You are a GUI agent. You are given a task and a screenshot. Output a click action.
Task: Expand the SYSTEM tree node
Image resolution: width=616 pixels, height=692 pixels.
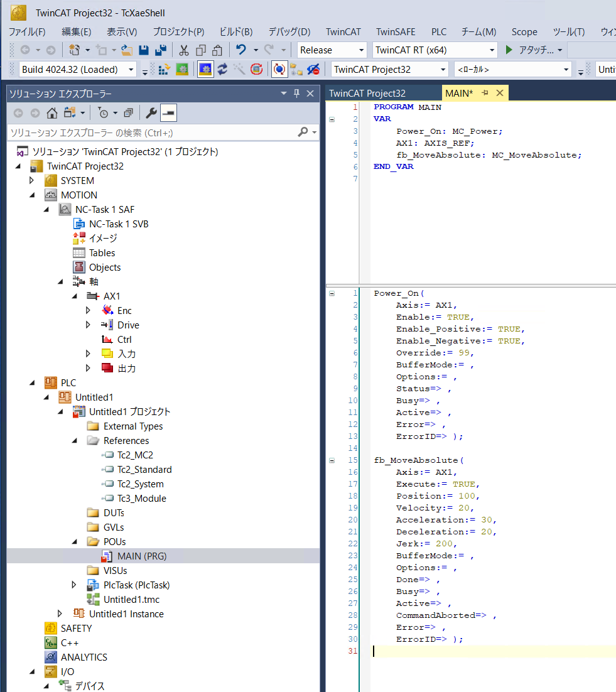(31, 180)
